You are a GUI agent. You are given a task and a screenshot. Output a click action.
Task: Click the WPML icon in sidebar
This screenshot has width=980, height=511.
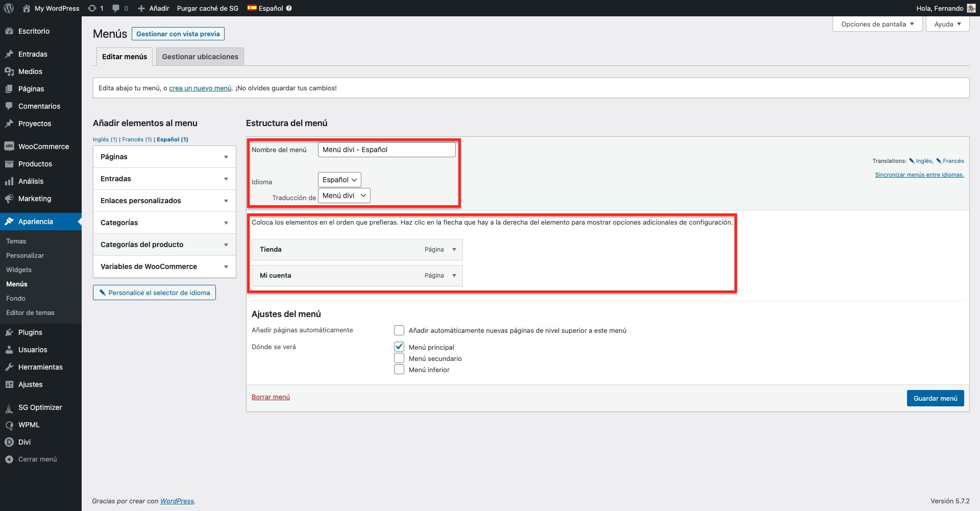click(x=9, y=425)
